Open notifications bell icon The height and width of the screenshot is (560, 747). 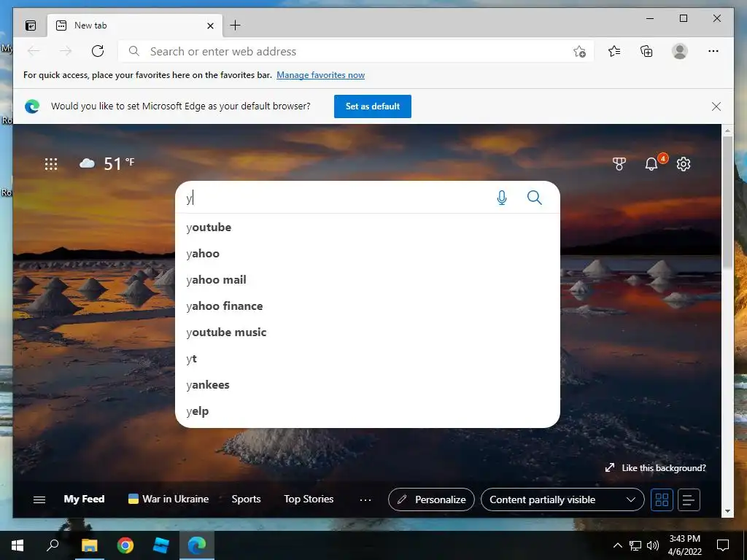click(x=651, y=164)
